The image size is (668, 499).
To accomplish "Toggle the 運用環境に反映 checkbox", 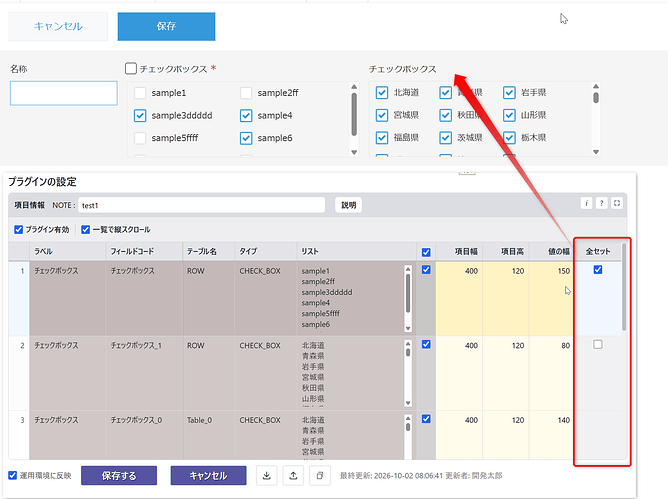I will [13, 475].
